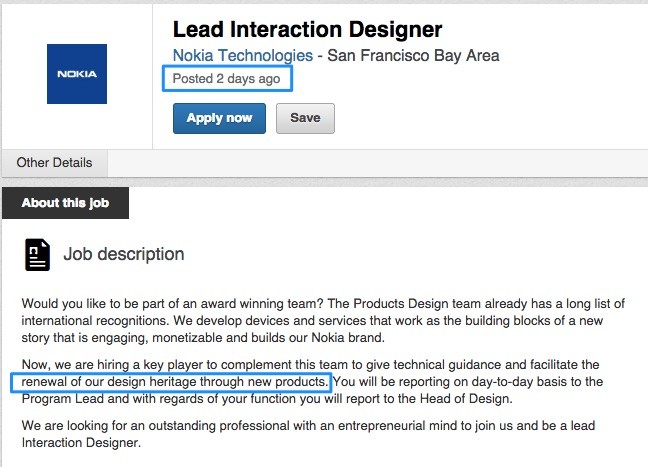Select the About this job tab

coord(65,203)
